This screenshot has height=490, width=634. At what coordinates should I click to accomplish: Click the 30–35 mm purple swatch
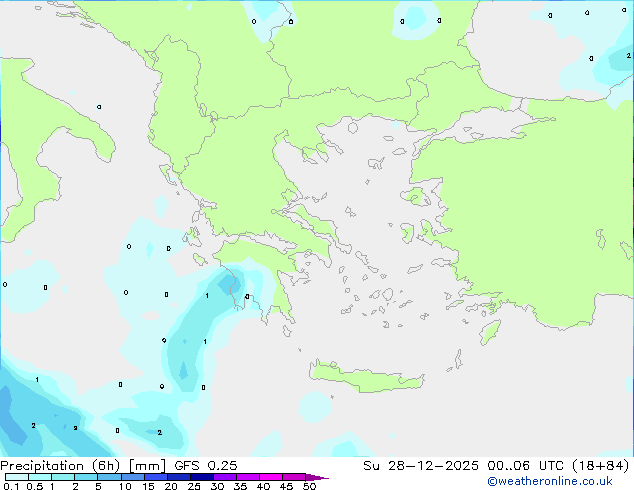pyautogui.click(x=224, y=477)
